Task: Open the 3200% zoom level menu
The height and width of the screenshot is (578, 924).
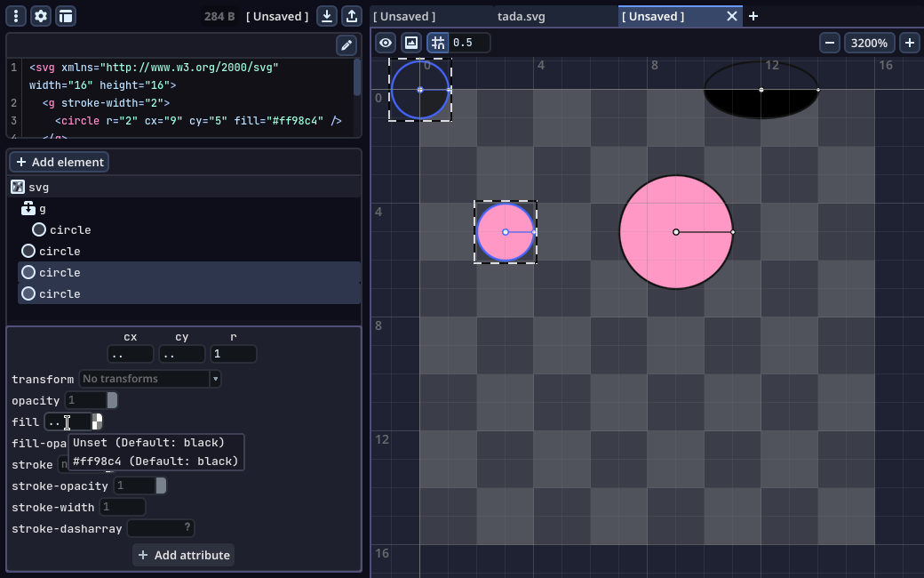Action: pyautogui.click(x=869, y=43)
